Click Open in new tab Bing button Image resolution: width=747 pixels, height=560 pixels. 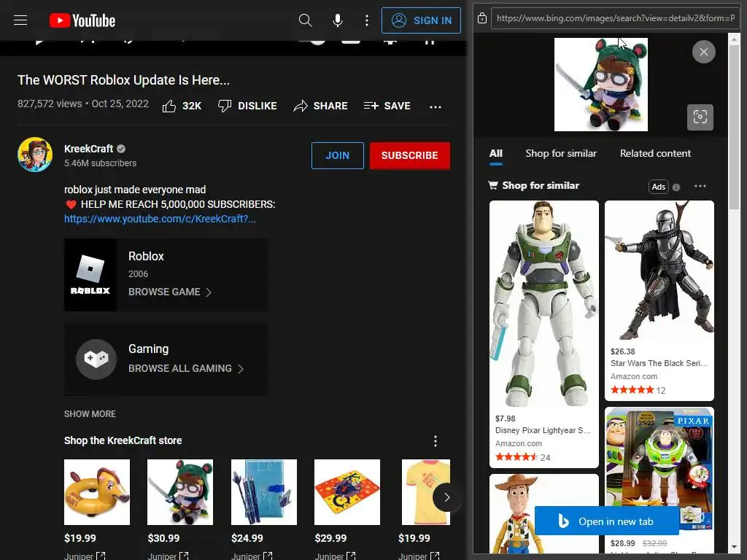(606, 521)
